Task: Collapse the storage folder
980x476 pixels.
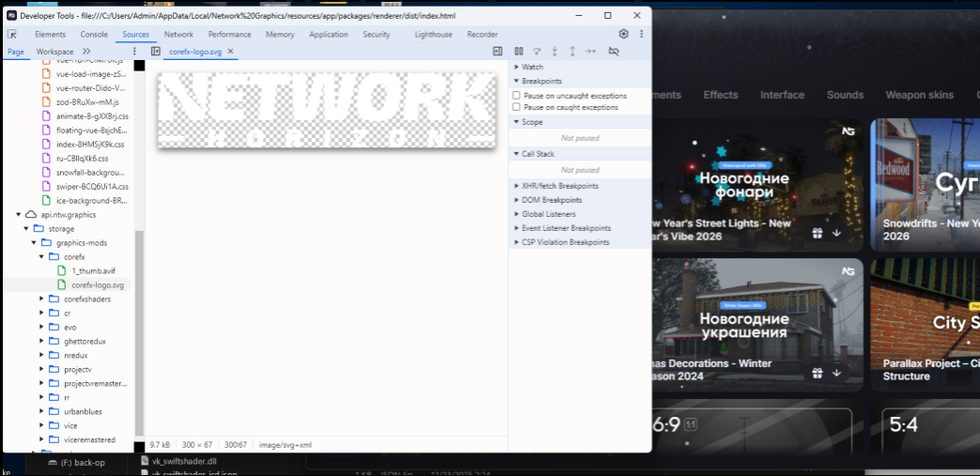Action: [26, 229]
